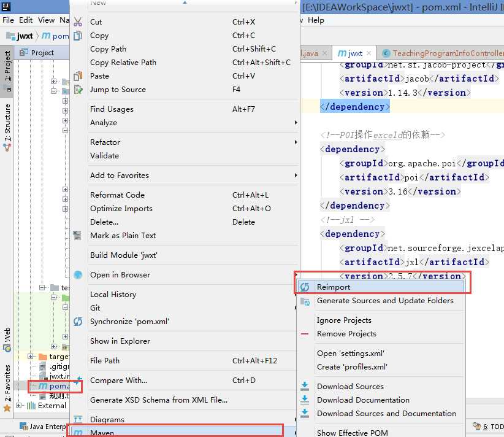Click the Favorites star icon in sidebar
This screenshot has height=437, width=504.
tap(7, 408)
